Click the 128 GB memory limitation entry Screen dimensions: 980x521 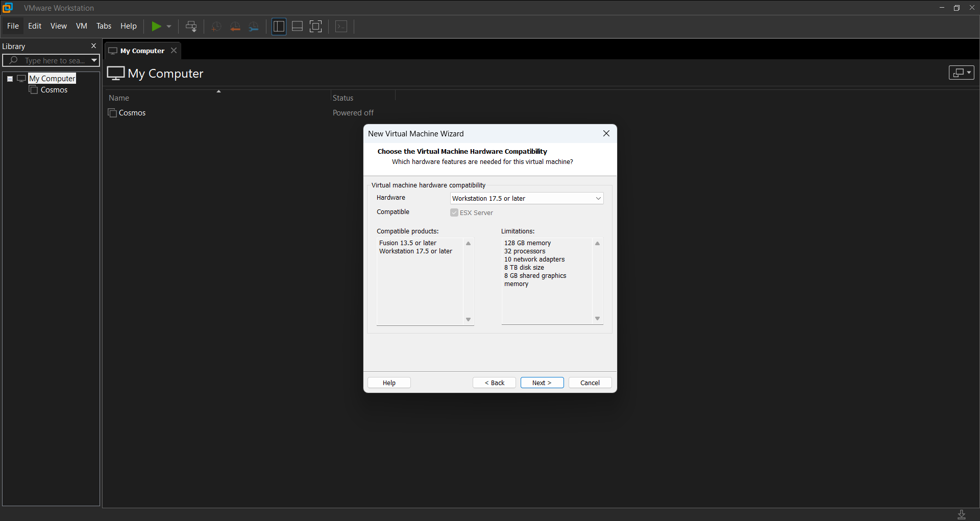527,243
